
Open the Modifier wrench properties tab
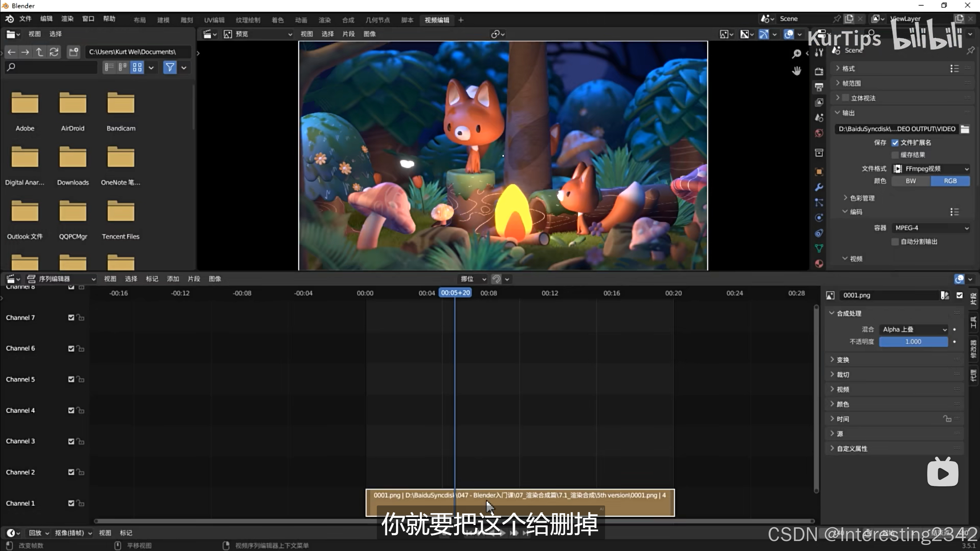click(x=819, y=187)
